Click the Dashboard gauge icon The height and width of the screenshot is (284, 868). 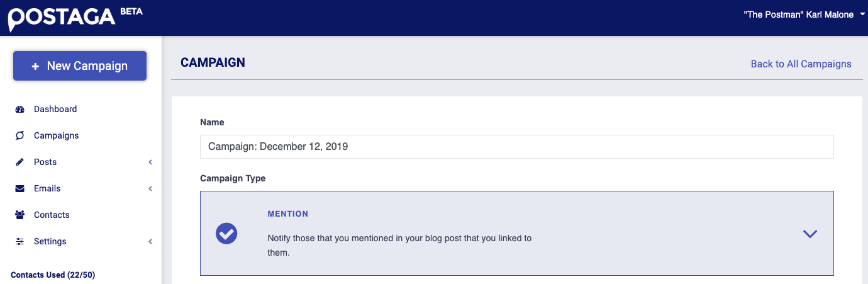[19, 109]
